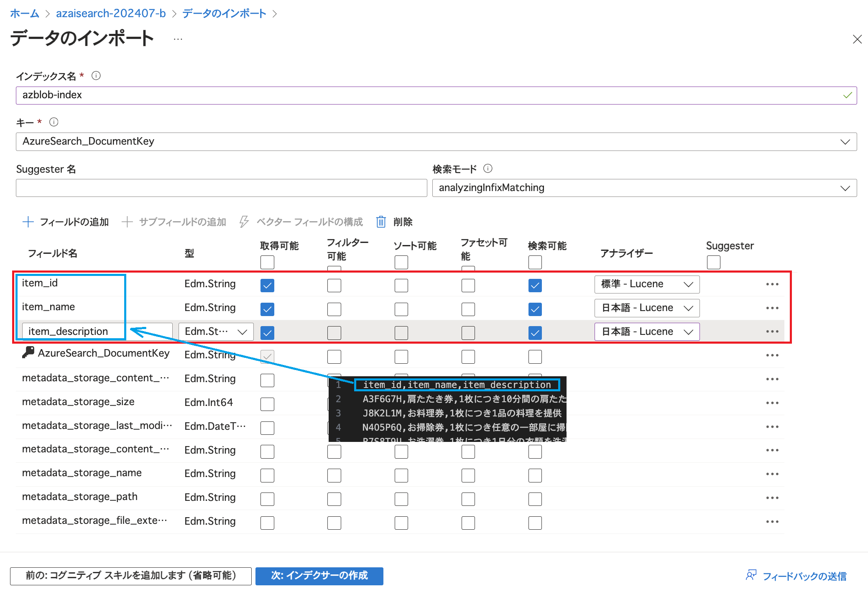868x592 pixels.
Task: Click Edm.DateT… type cell
Action: [x=215, y=426]
